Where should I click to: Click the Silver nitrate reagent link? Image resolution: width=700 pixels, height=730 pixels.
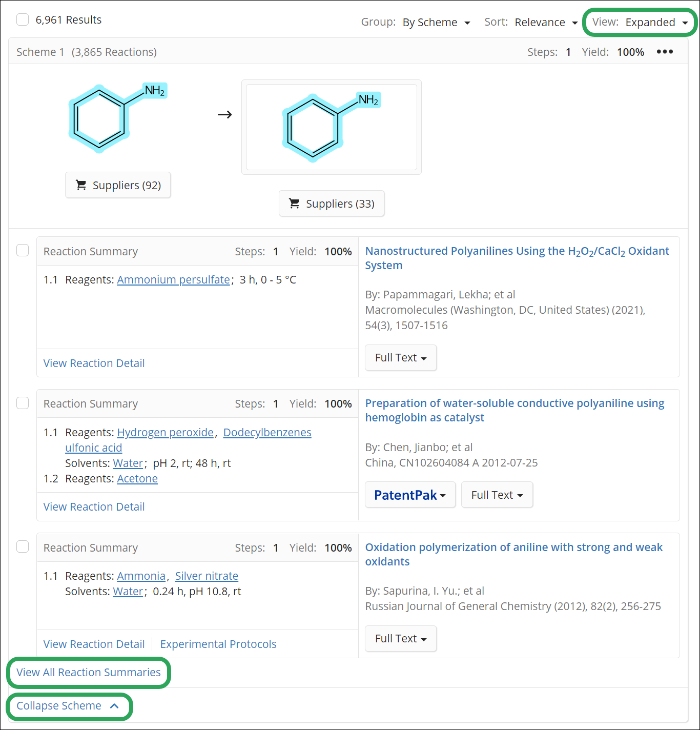pos(207,576)
